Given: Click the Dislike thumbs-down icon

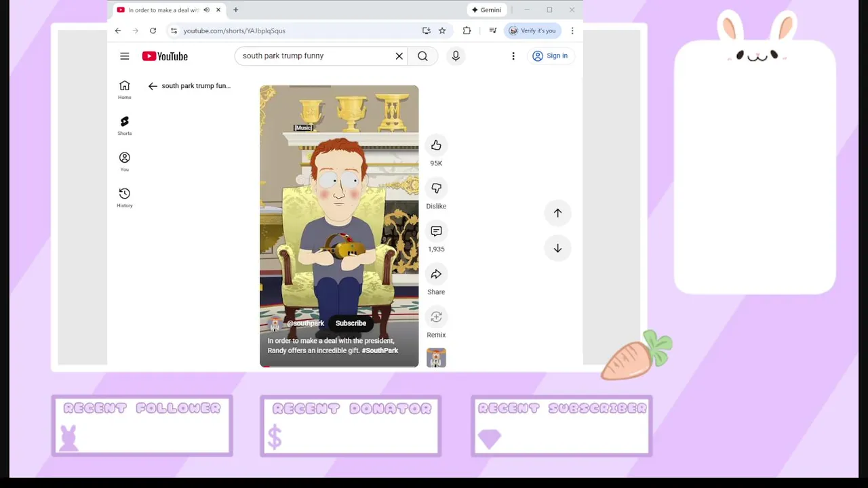Looking at the screenshot, I should click(x=436, y=188).
